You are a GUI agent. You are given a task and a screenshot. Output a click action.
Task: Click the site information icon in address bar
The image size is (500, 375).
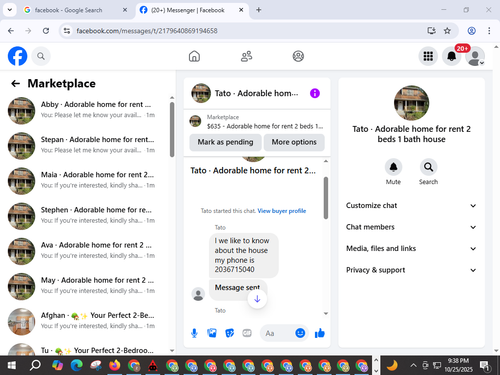click(67, 31)
